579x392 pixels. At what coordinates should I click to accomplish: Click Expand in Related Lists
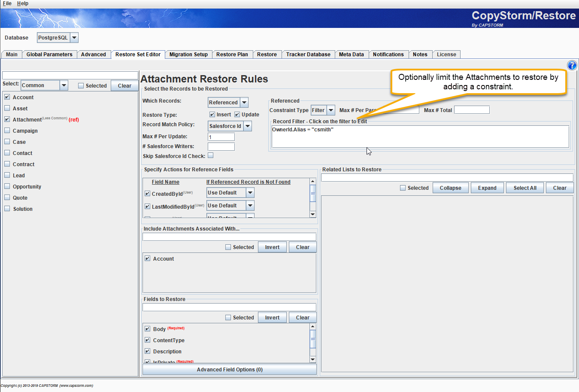487,188
